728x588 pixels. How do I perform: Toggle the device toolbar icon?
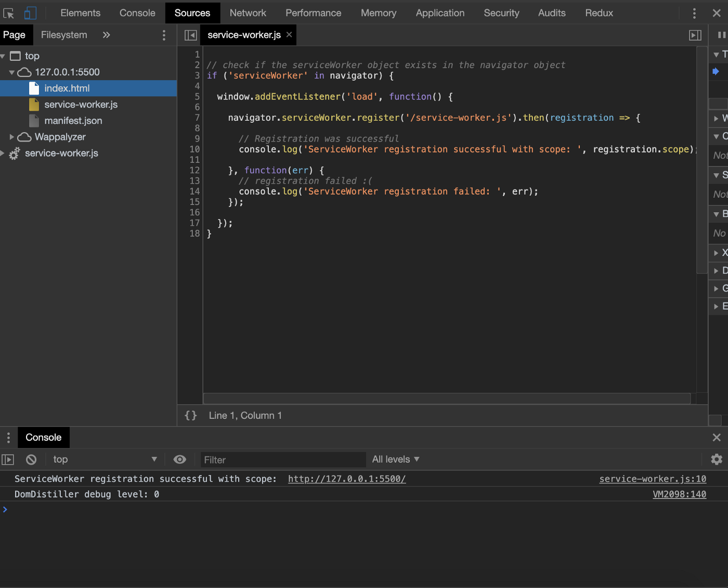pyautogui.click(x=30, y=13)
